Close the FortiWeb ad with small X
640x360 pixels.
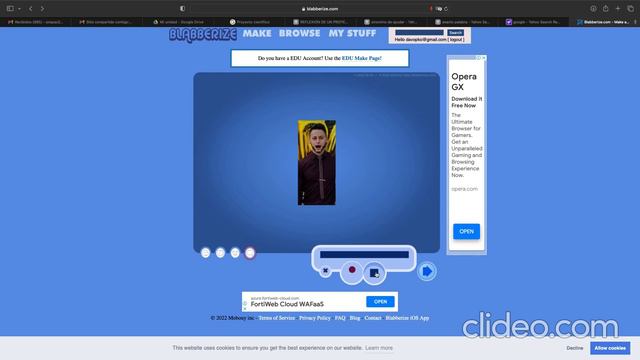[245, 309]
